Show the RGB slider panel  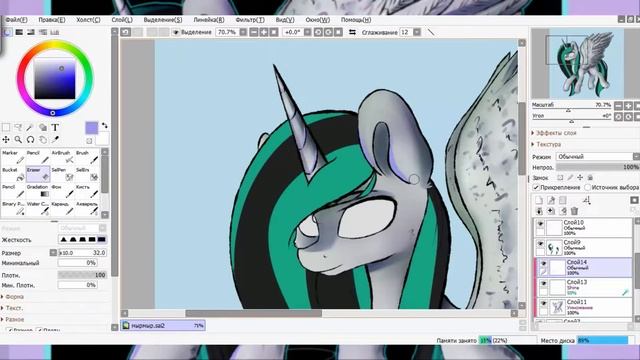pyautogui.click(x=19, y=32)
